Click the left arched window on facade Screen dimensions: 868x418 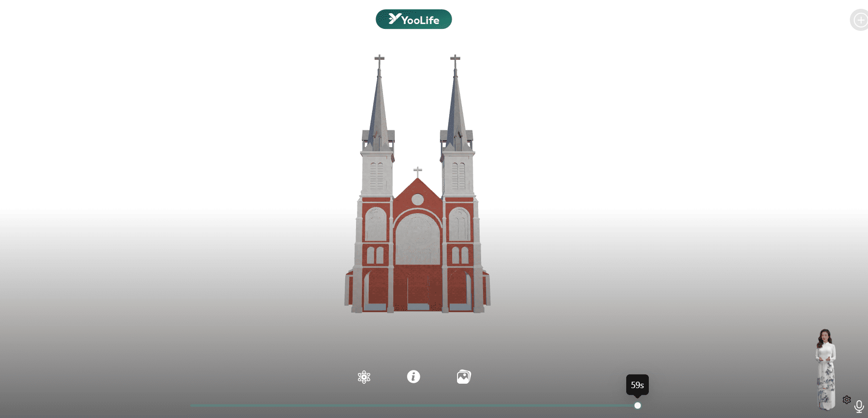(x=376, y=224)
